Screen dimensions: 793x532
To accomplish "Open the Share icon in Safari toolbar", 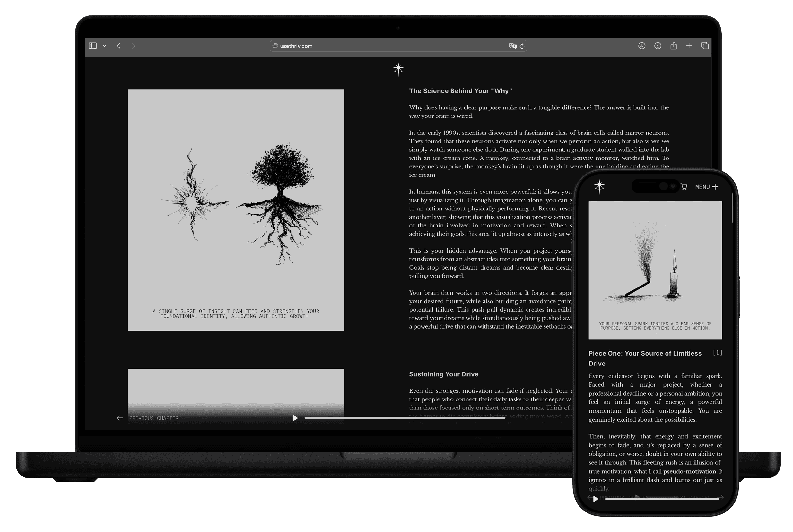I will coord(674,46).
